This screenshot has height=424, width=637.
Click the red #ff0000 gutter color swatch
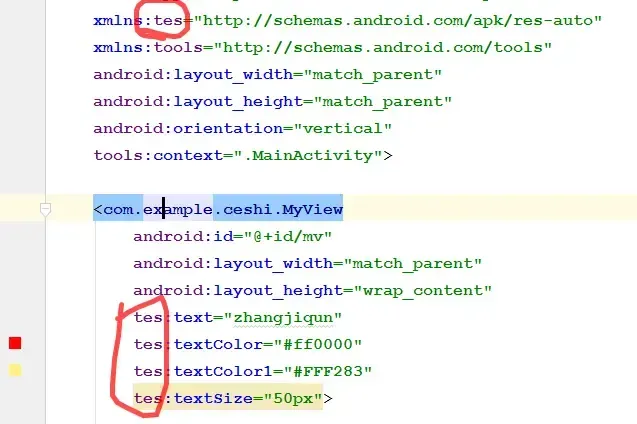pos(15,343)
